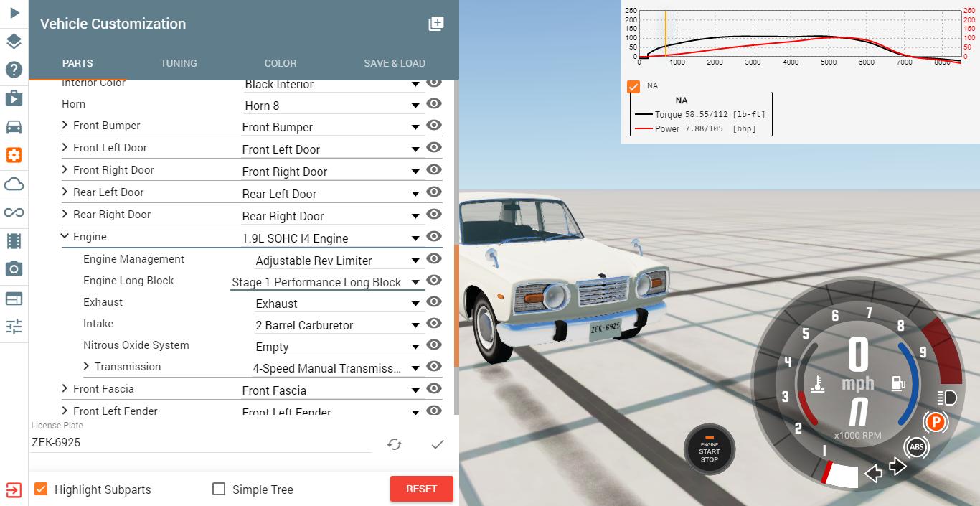The height and width of the screenshot is (506, 980).
Task: Expand the Front Fascia tree node
Action: click(x=65, y=388)
